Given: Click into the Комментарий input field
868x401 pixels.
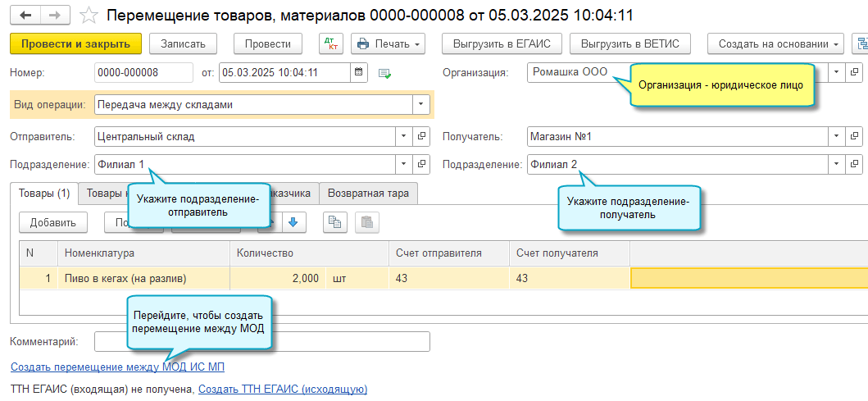Looking at the screenshot, I should click(x=262, y=341).
